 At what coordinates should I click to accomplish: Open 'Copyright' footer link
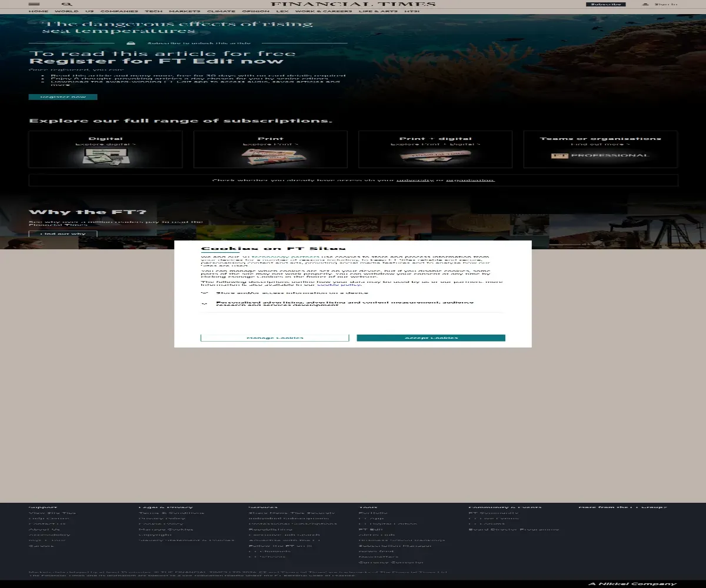(155, 534)
